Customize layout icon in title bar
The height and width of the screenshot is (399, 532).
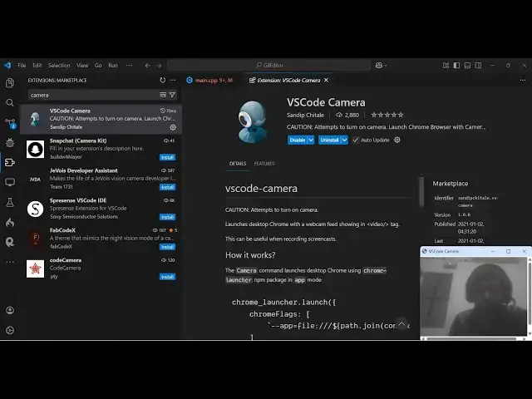coord(446,65)
